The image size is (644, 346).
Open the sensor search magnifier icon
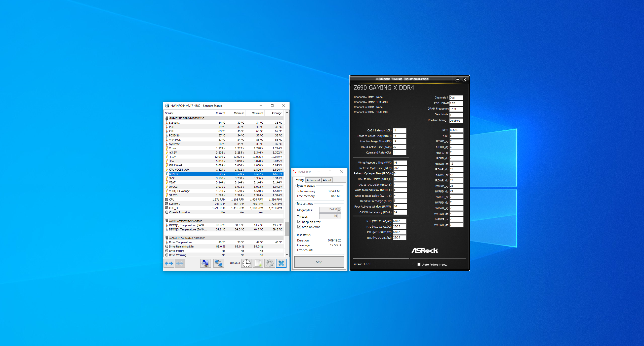point(205,263)
